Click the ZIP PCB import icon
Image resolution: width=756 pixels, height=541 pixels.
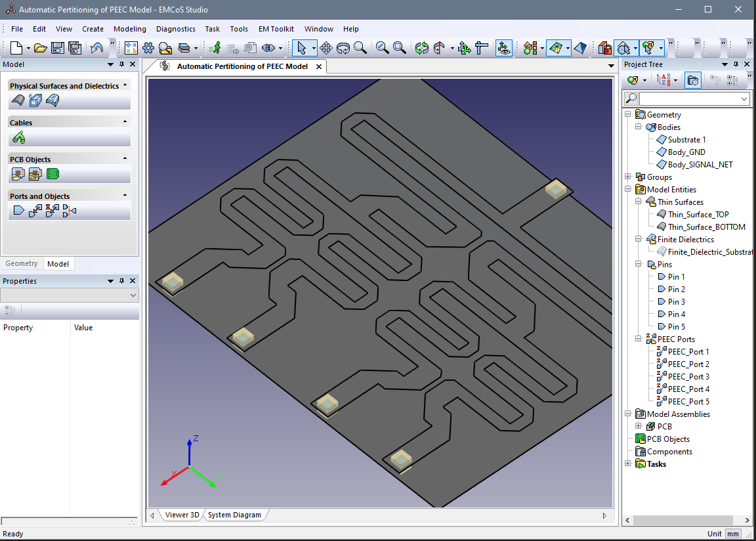[x=35, y=174]
